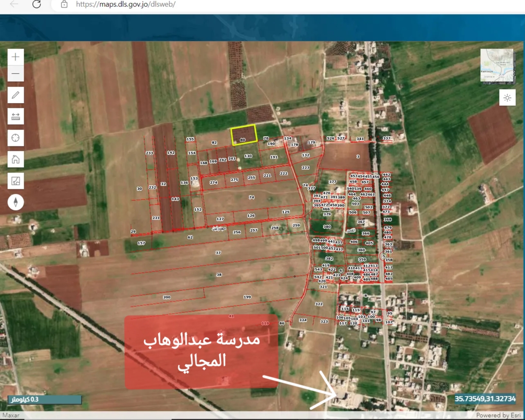This screenshot has height=420, width=525.
Task: Focus the maps.dls.gov.jo address bar
Action: pos(126,4)
